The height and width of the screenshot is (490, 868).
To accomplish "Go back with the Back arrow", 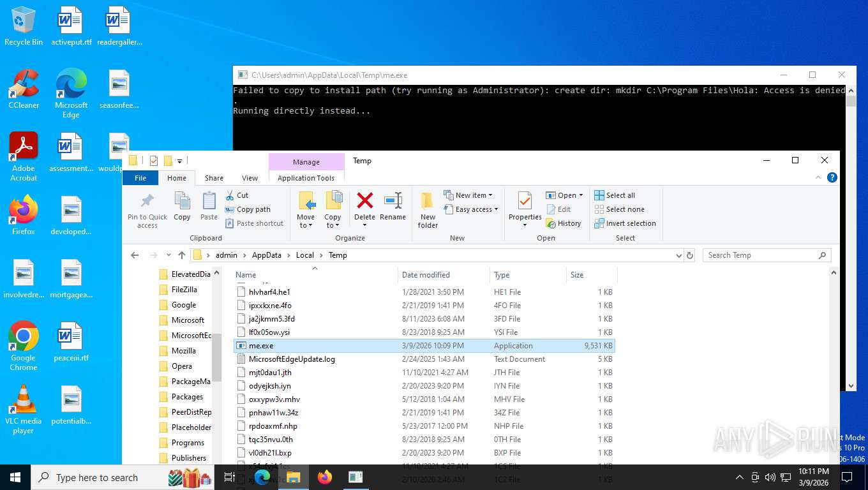I will (135, 255).
